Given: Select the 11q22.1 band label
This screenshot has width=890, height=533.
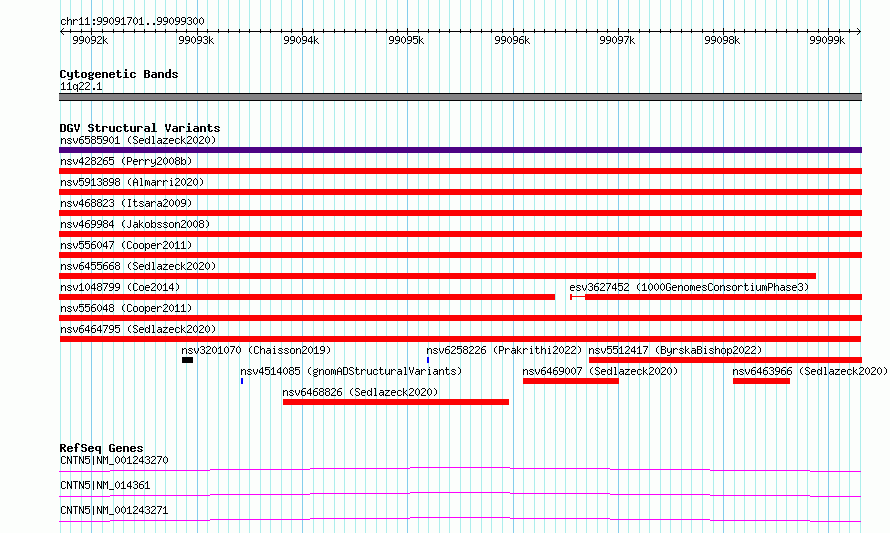Looking at the screenshot, I should pyautogui.click(x=81, y=86).
